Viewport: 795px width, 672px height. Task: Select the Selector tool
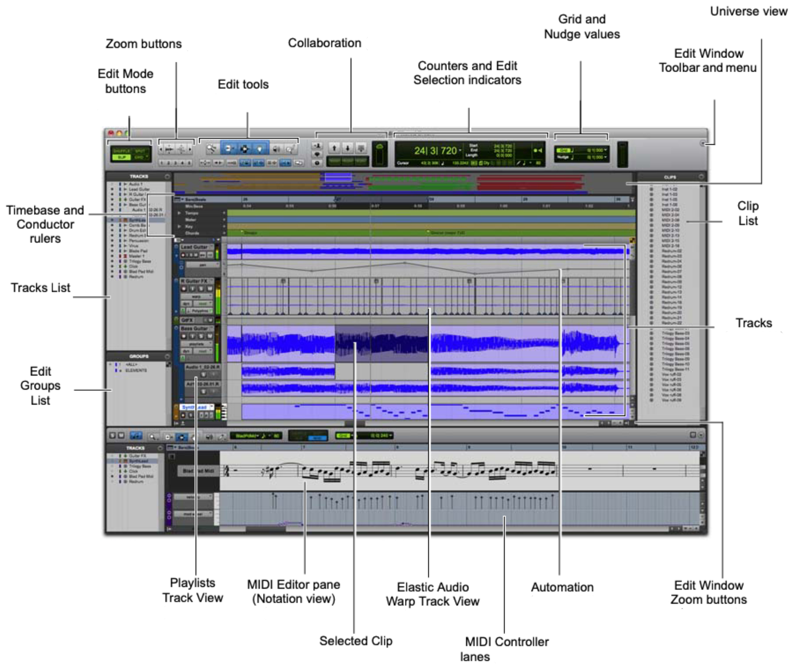pos(245,149)
